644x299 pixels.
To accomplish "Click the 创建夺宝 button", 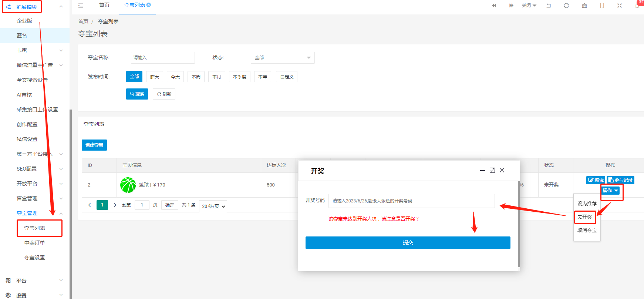I will pos(94,145).
